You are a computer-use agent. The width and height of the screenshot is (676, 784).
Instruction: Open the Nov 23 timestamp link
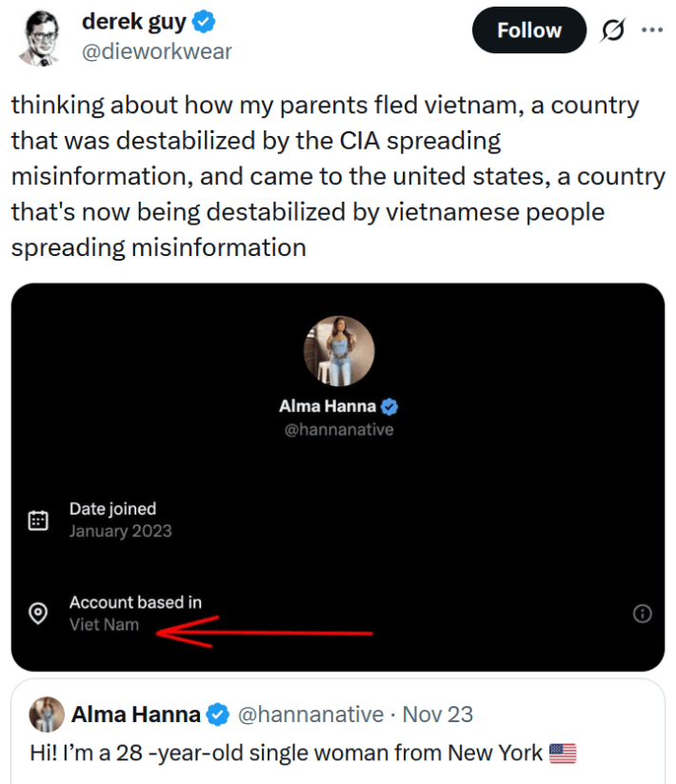point(438,714)
